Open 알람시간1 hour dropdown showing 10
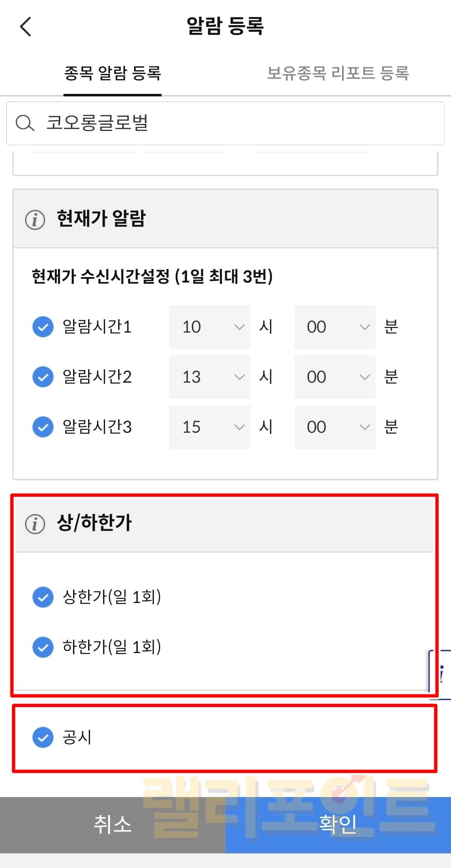This screenshot has height=868, width=451. [210, 327]
